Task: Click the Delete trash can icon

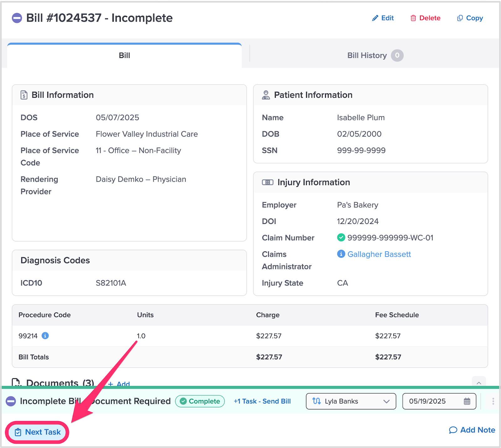Action: [x=413, y=18]
